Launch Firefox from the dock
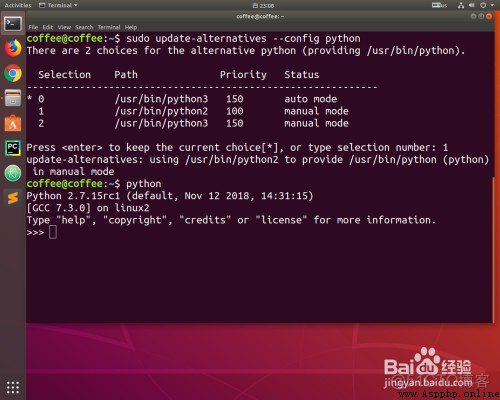 13,48
